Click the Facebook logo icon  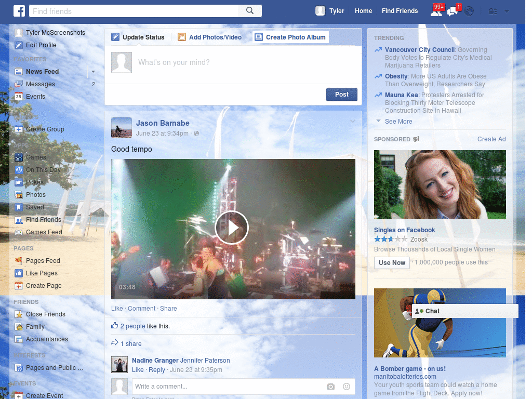coord(19,11)
